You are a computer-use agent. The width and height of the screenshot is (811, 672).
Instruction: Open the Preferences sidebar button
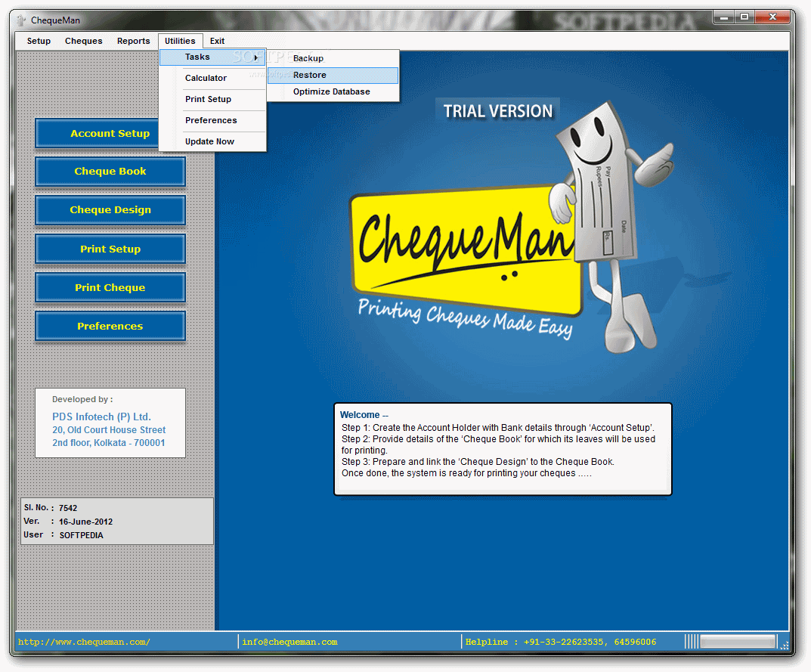[x=110, y=327]
